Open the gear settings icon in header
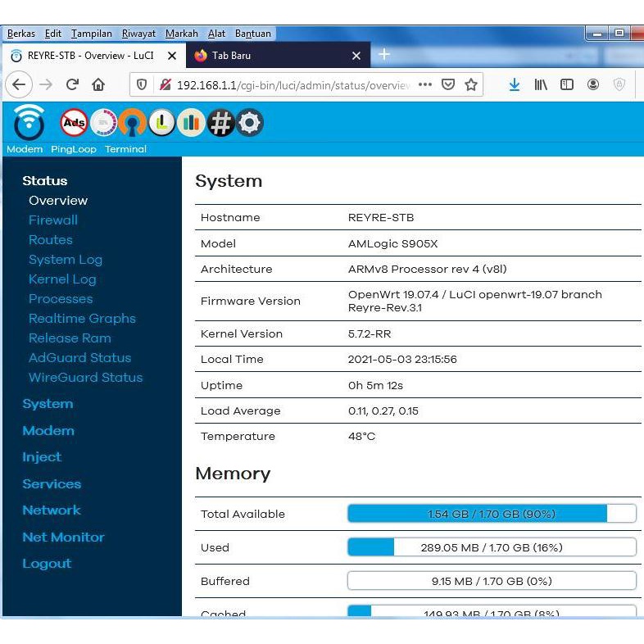The image size is (644, 644). [249, 123]
